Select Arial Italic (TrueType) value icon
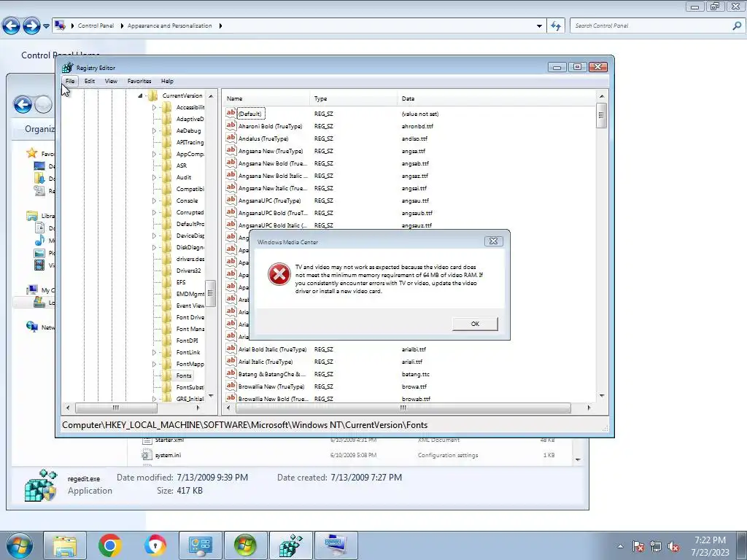The width and height of the screenshot is (747, 560). (231, 361)
